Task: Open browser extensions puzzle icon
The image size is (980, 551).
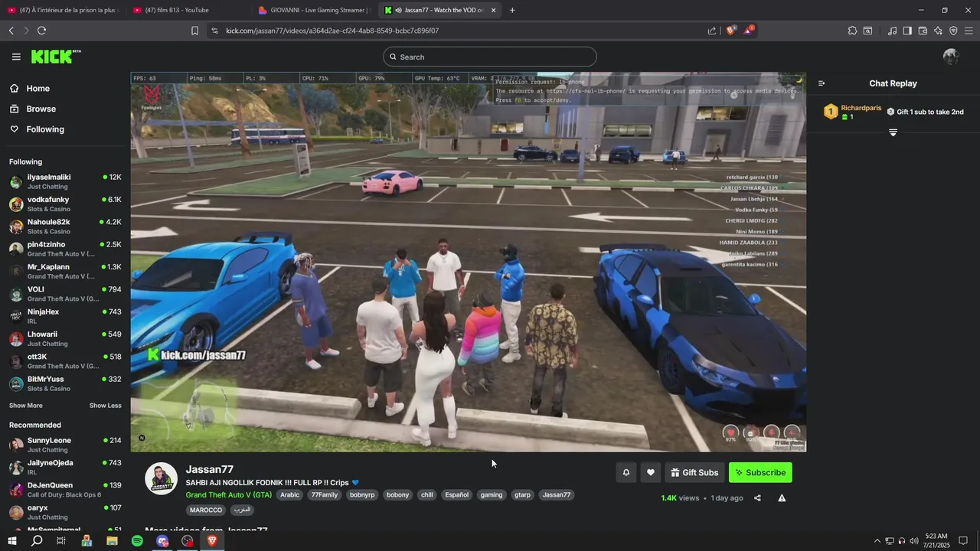Action: point(852,31)
